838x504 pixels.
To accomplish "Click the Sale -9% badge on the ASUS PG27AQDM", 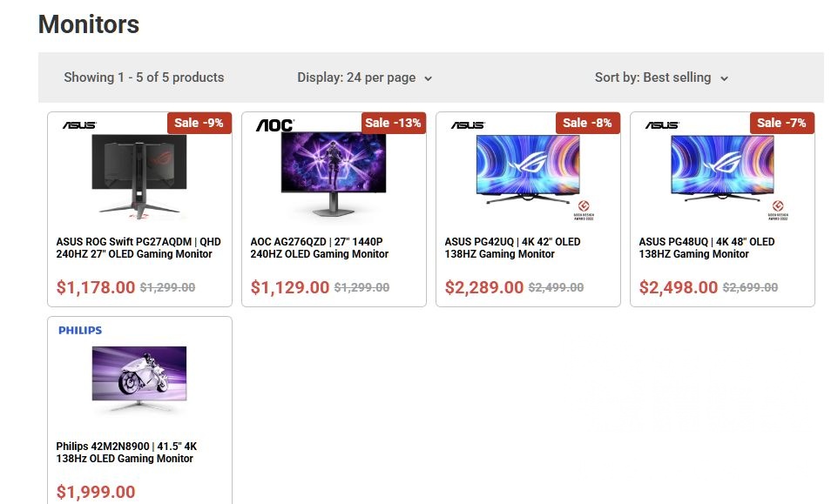I will tap(199, 123).
